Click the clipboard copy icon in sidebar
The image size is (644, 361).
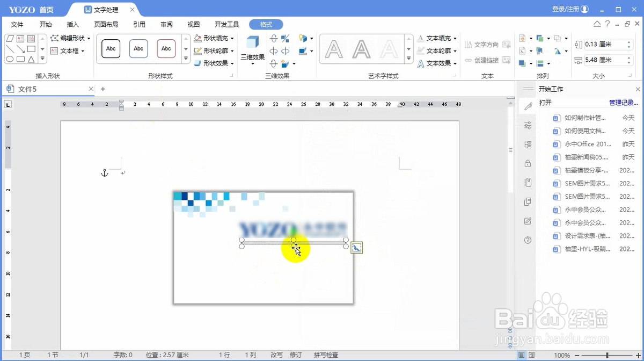[x=528, y=202]
